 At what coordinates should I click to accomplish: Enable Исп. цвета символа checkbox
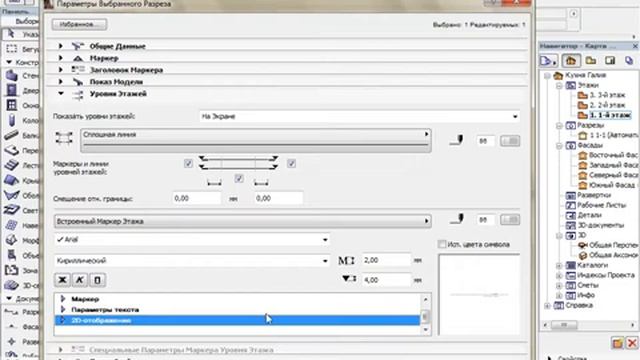pyautogui.click(x=442, y=244)
